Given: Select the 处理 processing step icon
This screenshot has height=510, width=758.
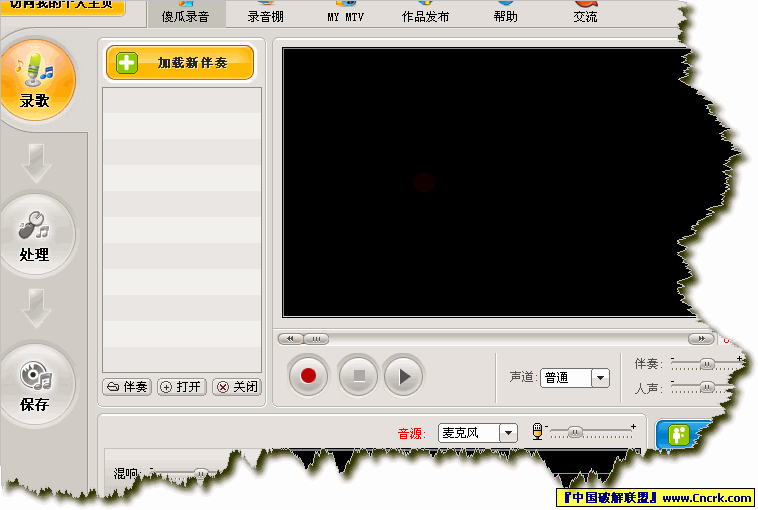Looking at the screenshot, I should coord(35,234).
